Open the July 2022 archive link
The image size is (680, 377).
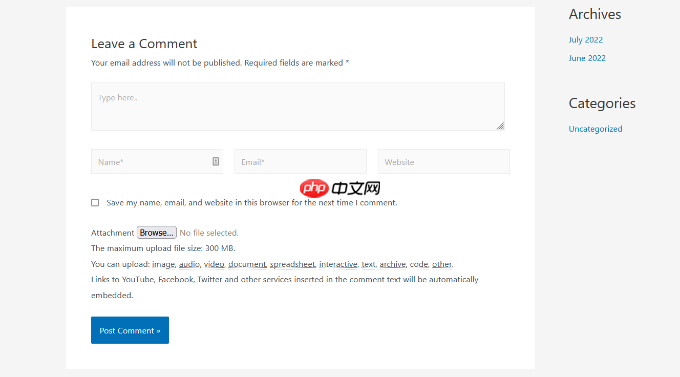click(585, 40)
